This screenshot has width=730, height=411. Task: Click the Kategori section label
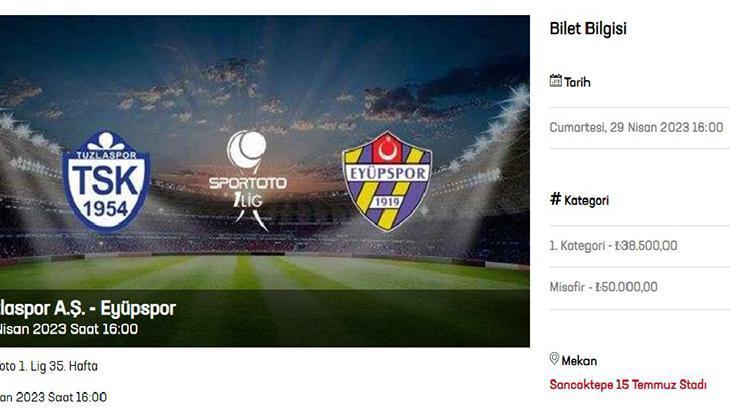click(586, 201)
